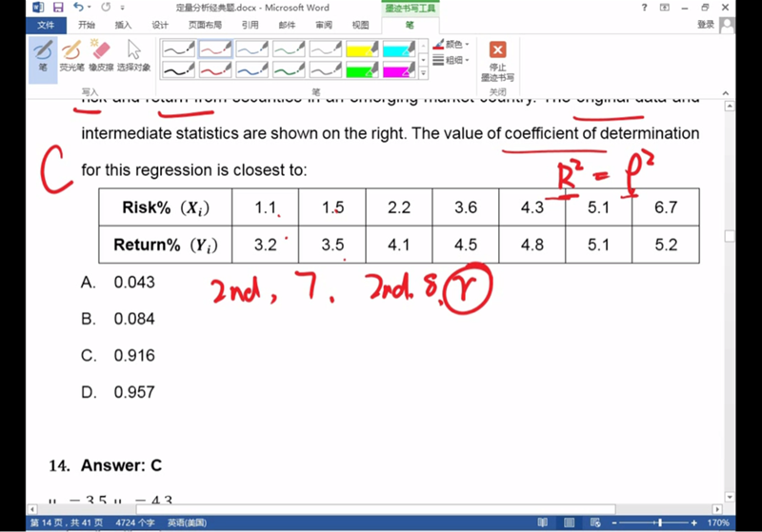Choose the Select Objects tool

[x=133, y=56]
